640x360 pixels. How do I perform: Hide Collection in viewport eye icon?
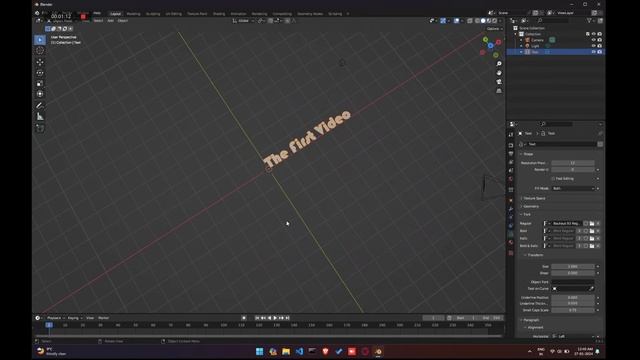(593, 34)
